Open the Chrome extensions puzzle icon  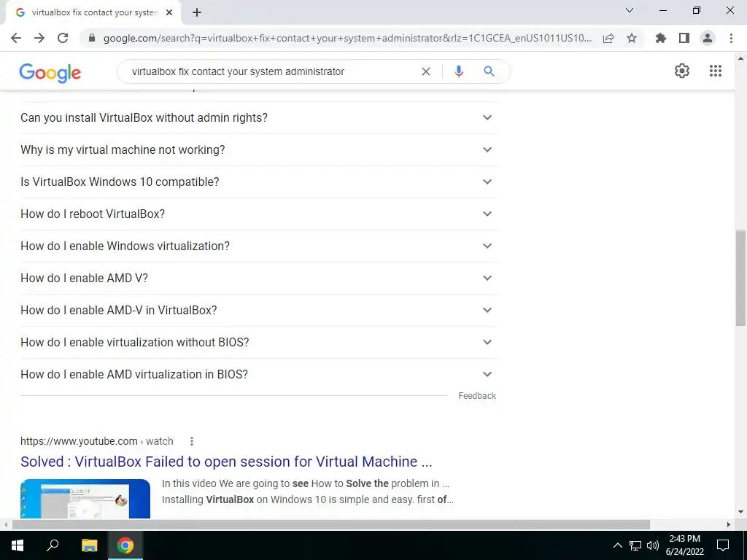pos(661,38)
